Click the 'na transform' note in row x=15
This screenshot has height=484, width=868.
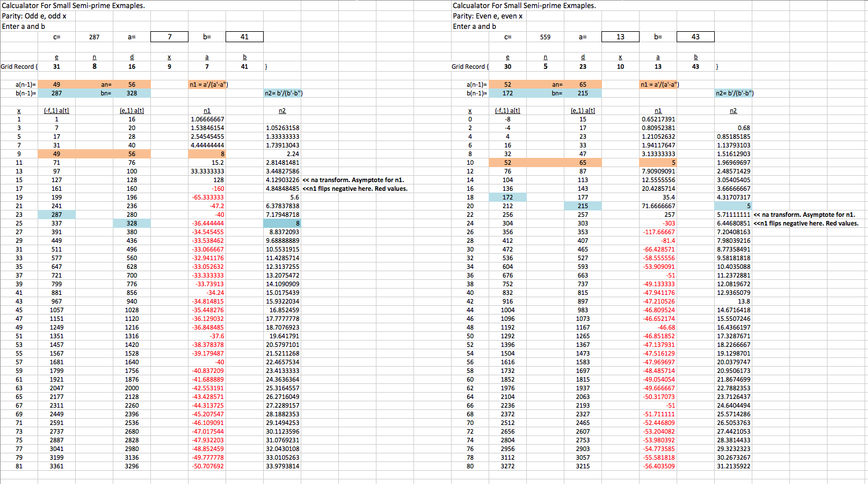tap(353, 180)
